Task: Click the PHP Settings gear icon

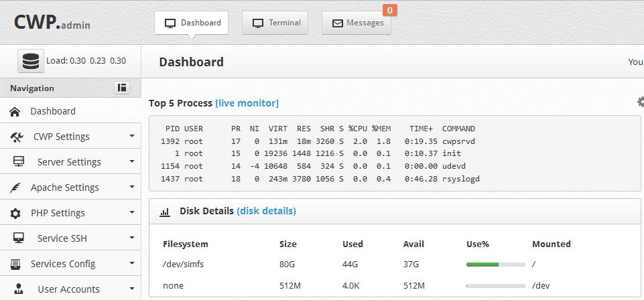Action: (16, 213)
